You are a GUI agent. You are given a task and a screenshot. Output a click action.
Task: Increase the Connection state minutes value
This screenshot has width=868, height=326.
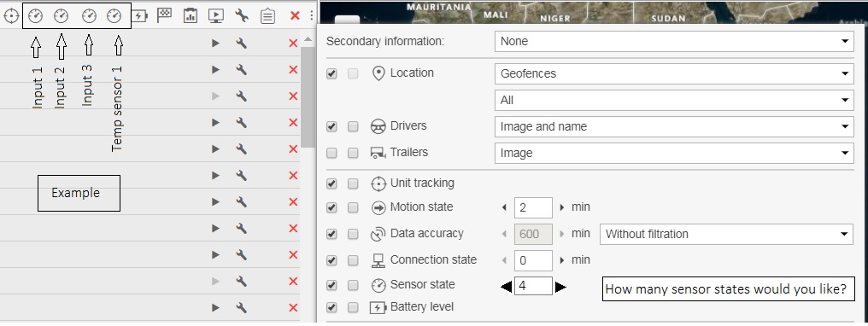(562, 260)
